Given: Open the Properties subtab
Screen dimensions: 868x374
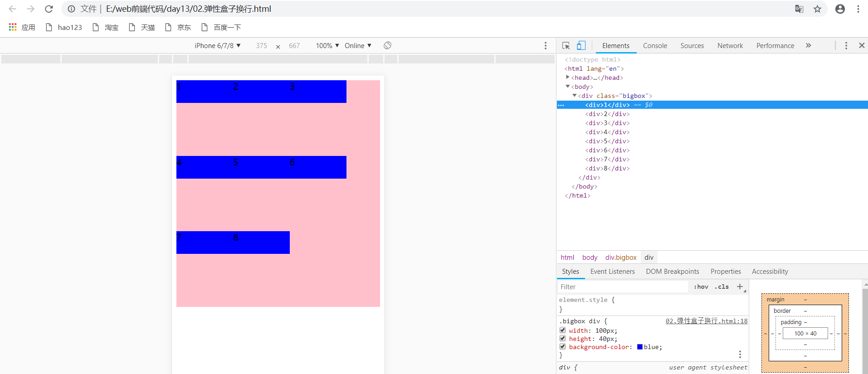Looking at the screenshot, I should tap(726, 272).
